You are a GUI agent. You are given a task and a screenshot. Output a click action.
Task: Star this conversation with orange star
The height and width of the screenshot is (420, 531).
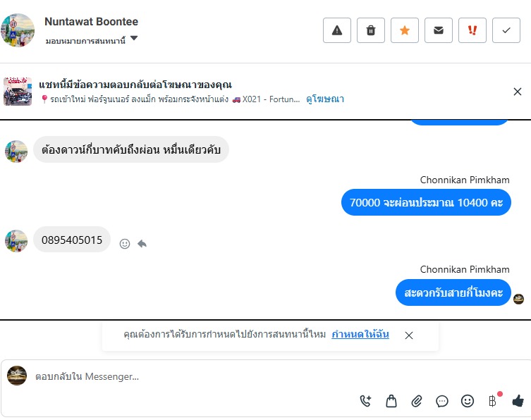405,30
